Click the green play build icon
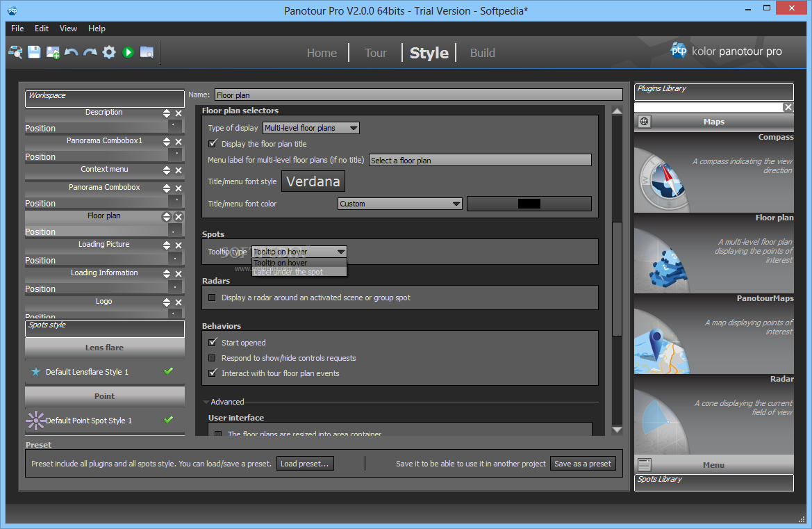The height and width of the screenshot is (529, 812). click(128, 52)
